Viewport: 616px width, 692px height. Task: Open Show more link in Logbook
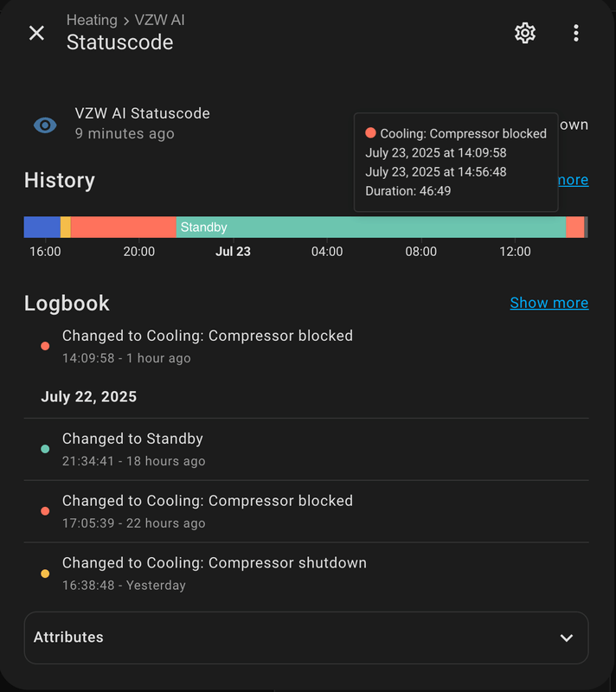(x=549, y=303)
